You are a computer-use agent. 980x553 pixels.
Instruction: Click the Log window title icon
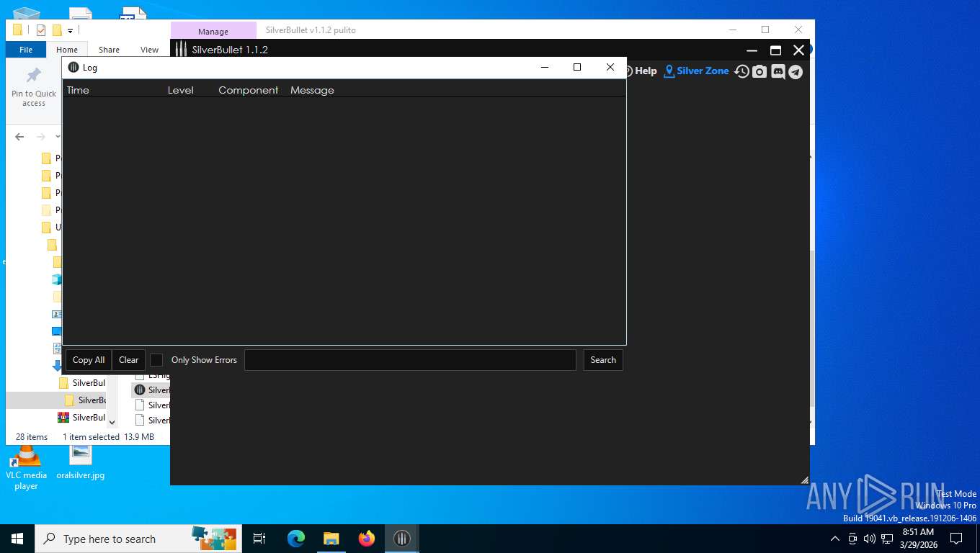click(73, 67)
